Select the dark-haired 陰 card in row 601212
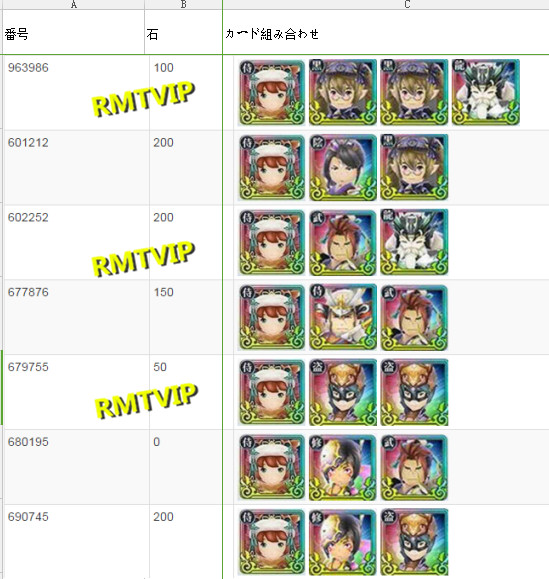Image resolution: width=549 pixels, height=579 pixels. click(343, 167)
